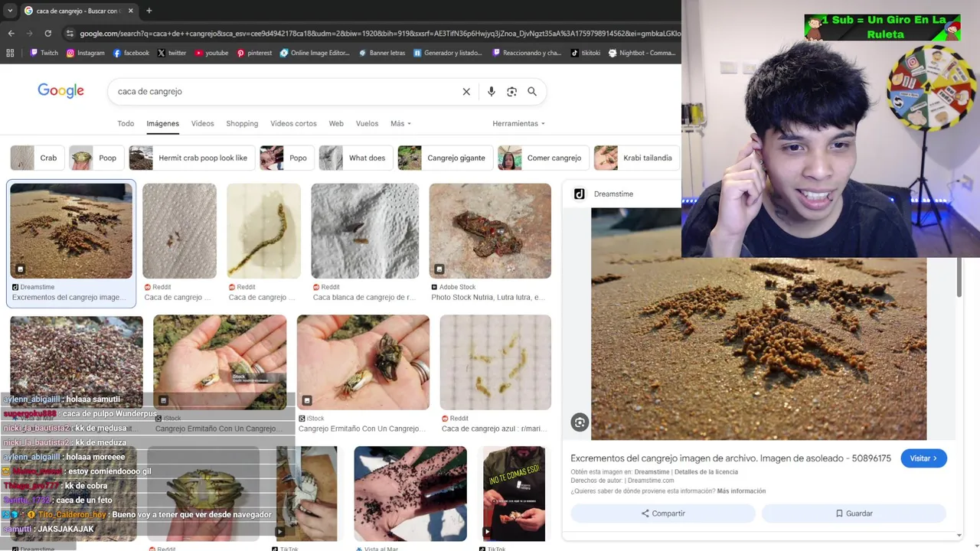Switch to the Web tab
Viewport: 980px width, 551px height.
(x=336, y=123)
